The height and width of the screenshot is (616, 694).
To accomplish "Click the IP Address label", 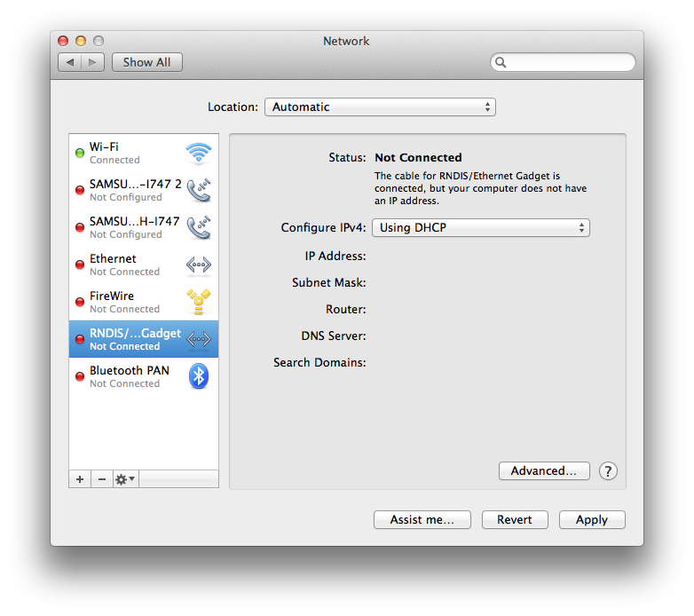I will (x=335, y=256).
